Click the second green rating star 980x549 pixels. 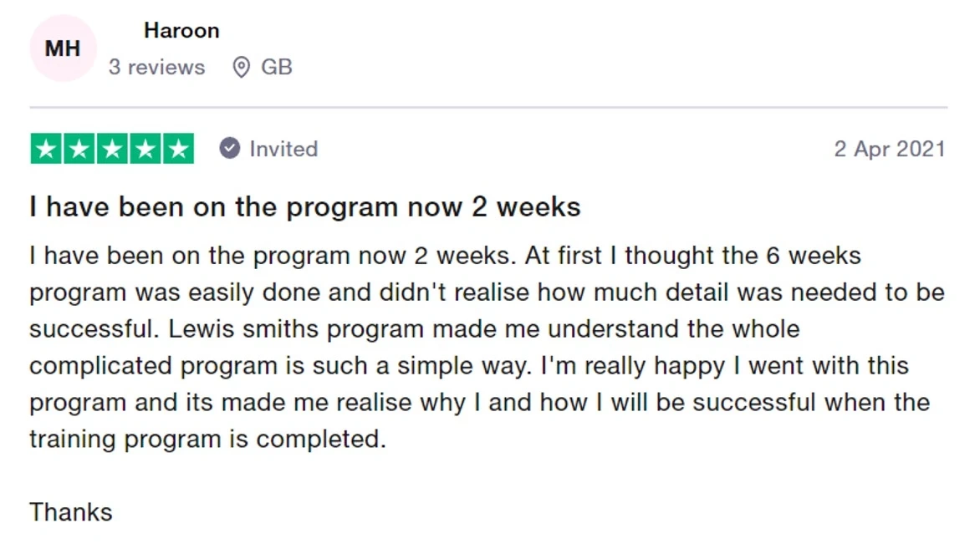coord(79,149)
